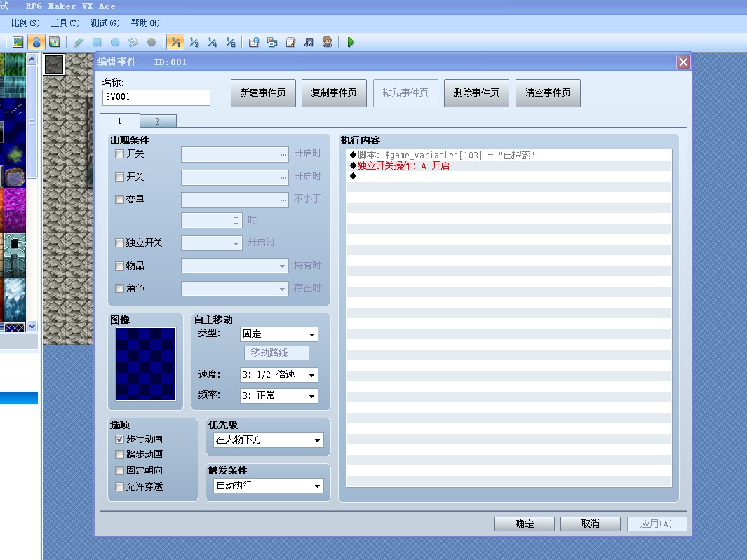
Task: Check the 踏步动画 option
Action: click(119, 454)
